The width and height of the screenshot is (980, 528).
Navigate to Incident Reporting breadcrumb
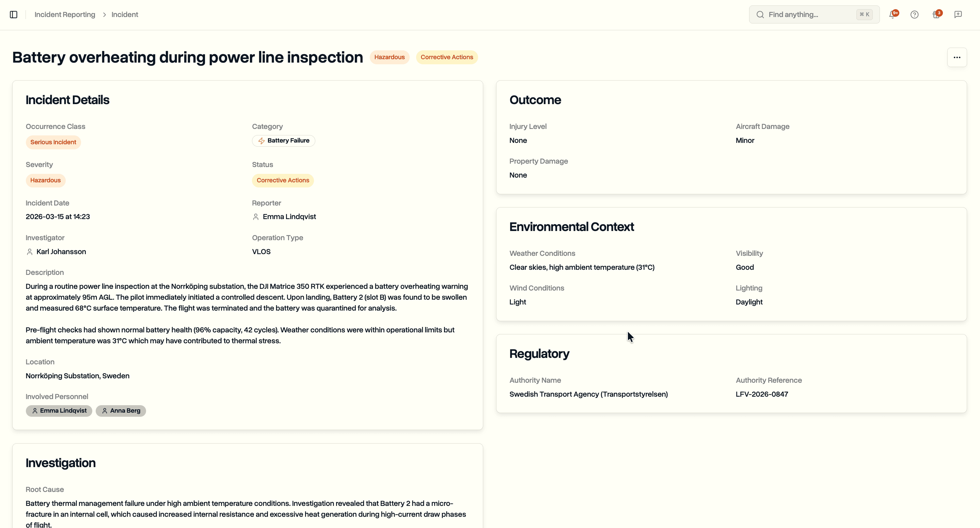tap(65, 14)
